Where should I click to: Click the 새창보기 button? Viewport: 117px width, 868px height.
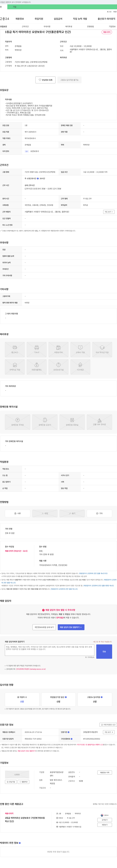105,825
